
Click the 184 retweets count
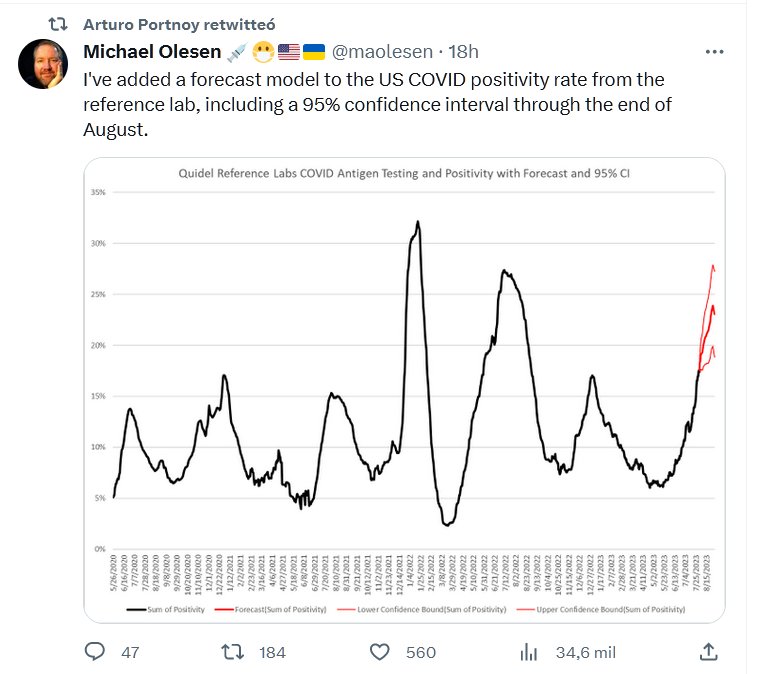click(x=272, y=652)
